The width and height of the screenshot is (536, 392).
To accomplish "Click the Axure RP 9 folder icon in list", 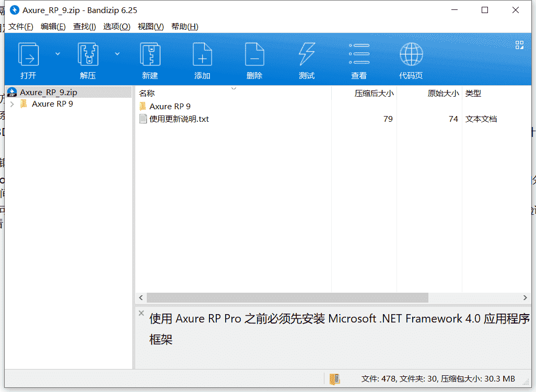I will [x=143, y=107].
